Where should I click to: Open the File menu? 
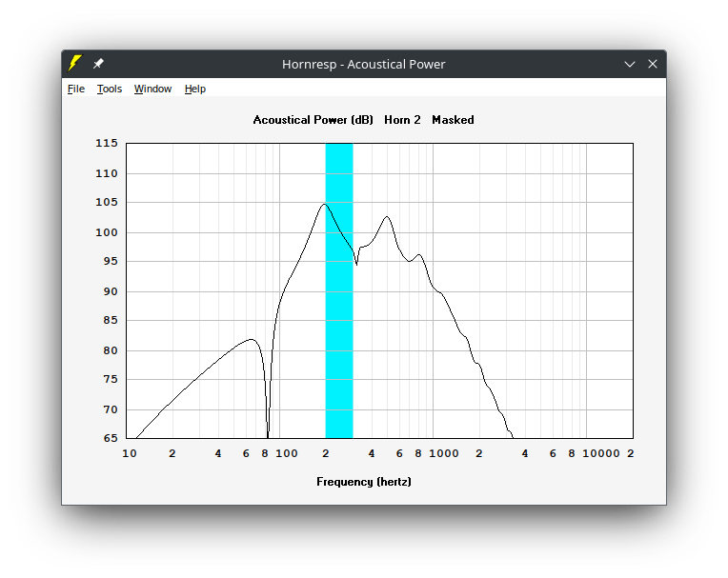[76, 89]
